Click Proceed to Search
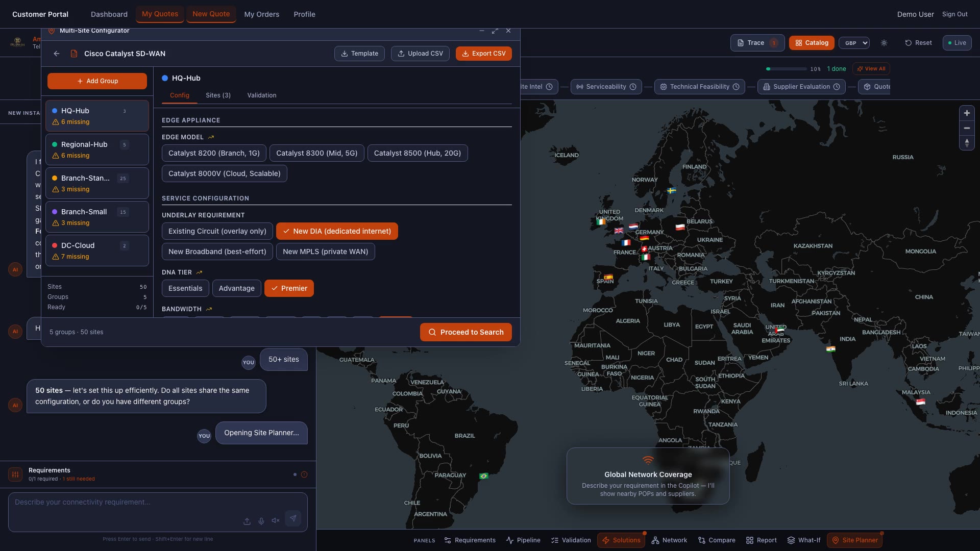 click(x=466, y=332)
